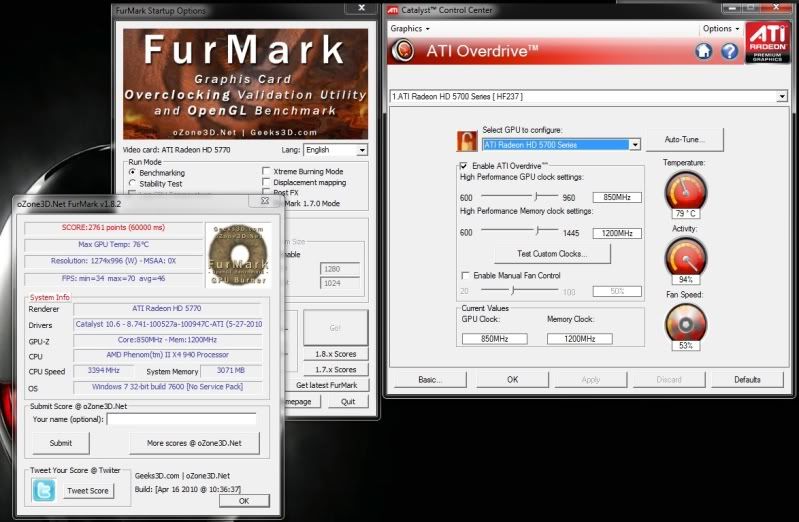Viewport: 799px width, 522px height.
Task: Click the Current Values GPU Clock 850MHz field
Action: [x=494, y=338]
